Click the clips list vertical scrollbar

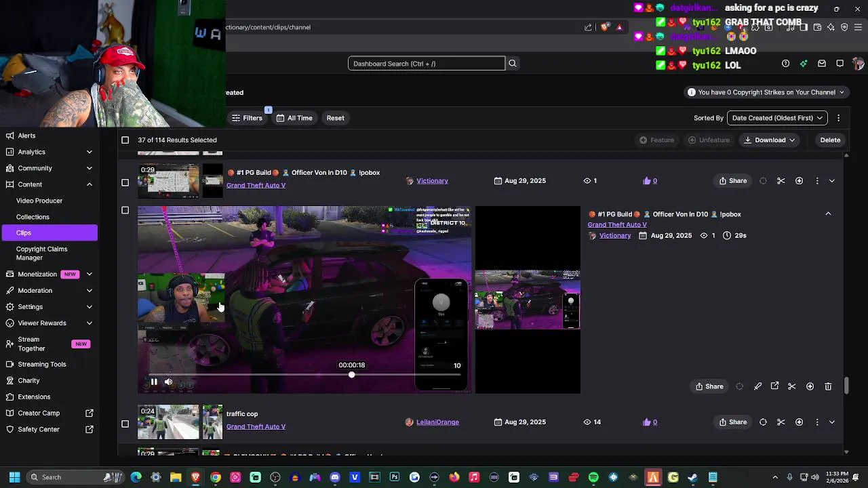click(846, 386)
